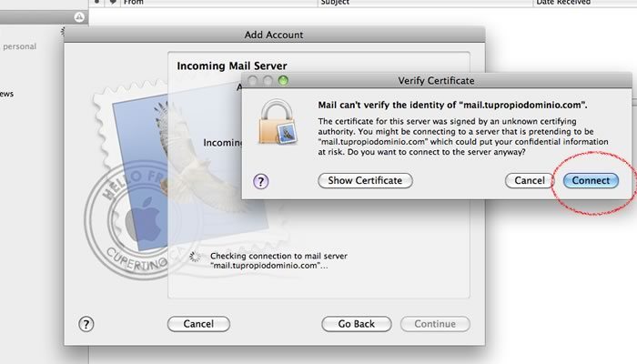This screenshot has height=364, width=637.
Task: Cancel the Add Account window
Action: coord(198,324)
